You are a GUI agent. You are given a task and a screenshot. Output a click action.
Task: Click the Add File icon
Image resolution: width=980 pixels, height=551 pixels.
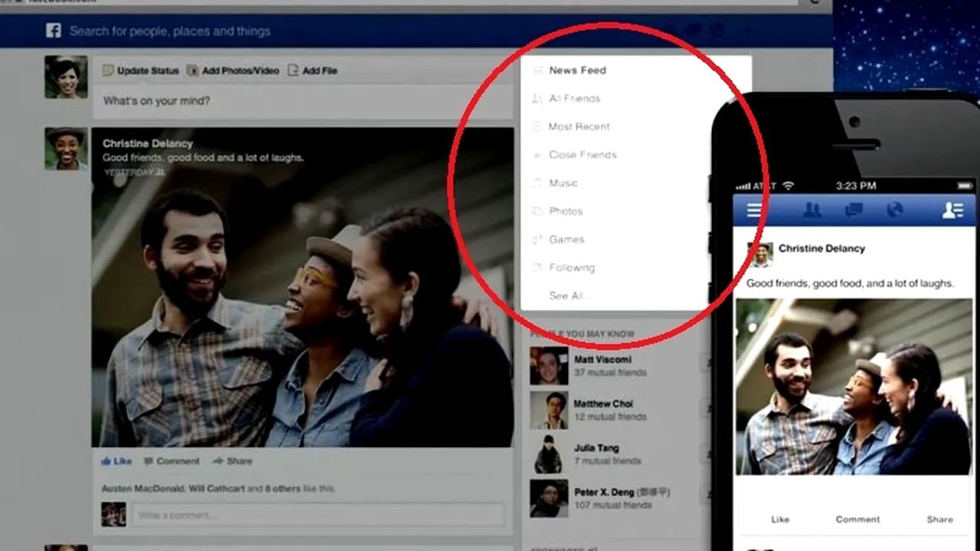[293, 70]
